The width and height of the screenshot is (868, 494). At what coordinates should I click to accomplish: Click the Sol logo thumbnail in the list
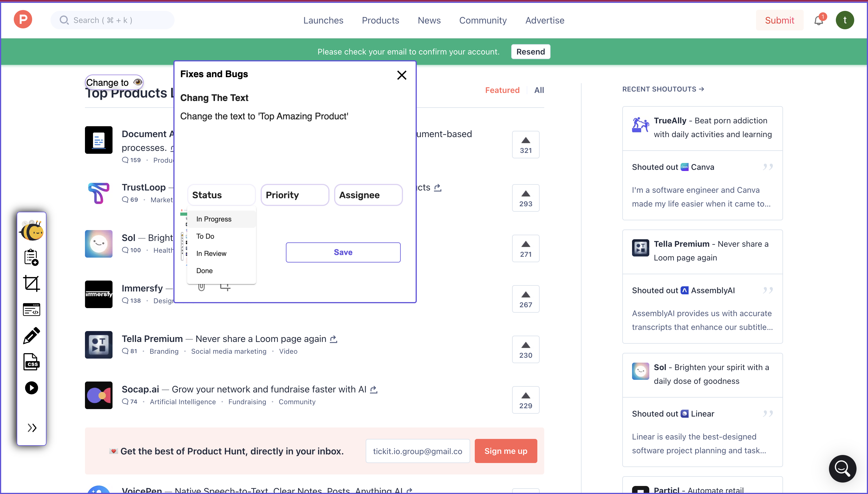click(98, 244)
